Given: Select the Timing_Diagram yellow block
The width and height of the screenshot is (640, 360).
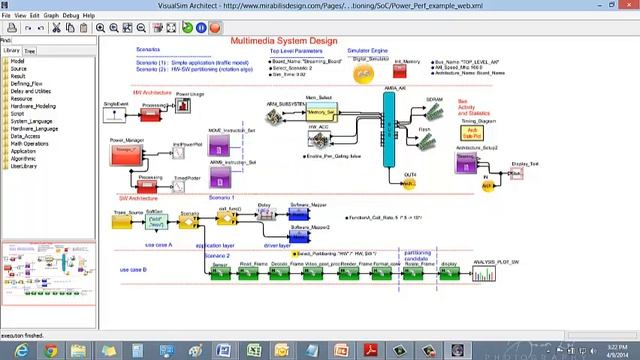Looking at the screenshot, I should pyautogui.click(x=472, y=133).
